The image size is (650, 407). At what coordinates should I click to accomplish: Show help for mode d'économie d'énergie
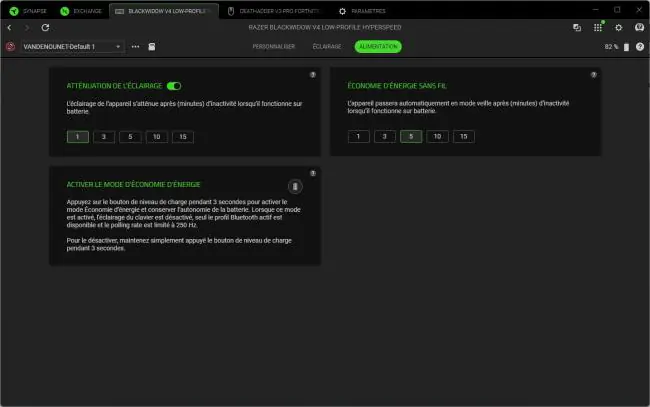click(x=313, y=173)
